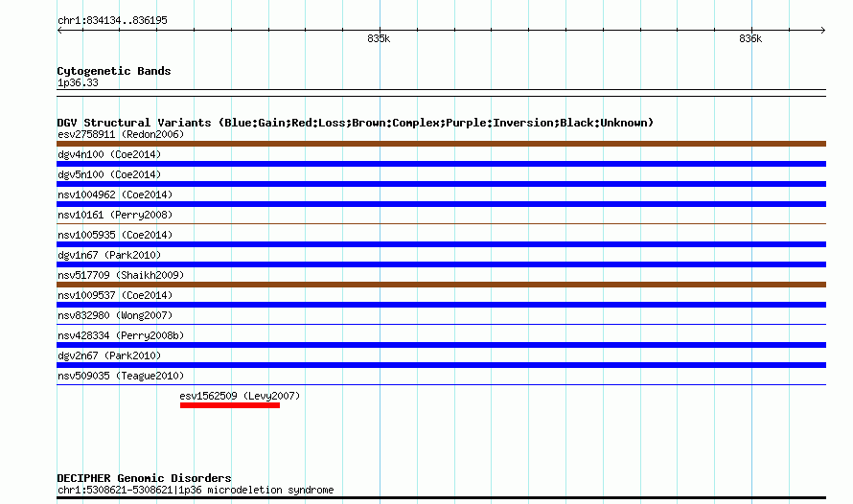Image resolution: width=853 pixels, height=504 pixels.
Task: Click the nsv517709 (Shaikh2009) label
Action: [x=121, y=275]
